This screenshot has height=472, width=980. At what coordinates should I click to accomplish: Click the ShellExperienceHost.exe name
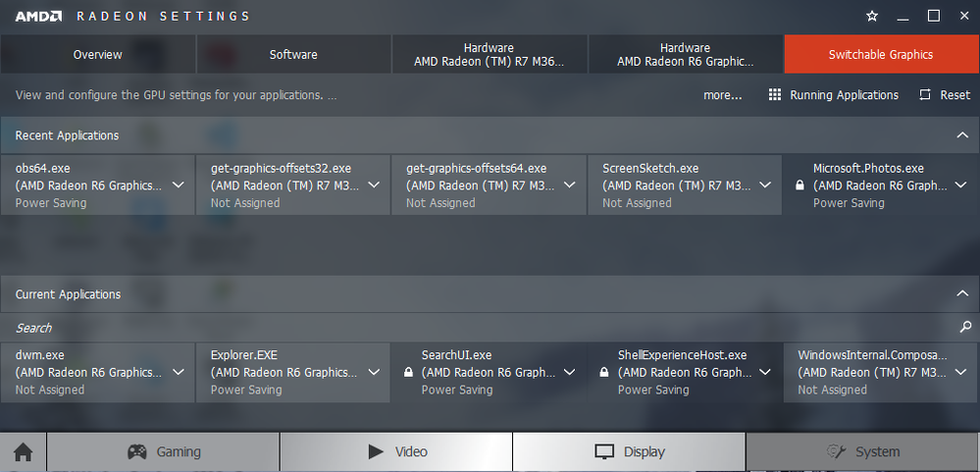(x=682, y=355)
